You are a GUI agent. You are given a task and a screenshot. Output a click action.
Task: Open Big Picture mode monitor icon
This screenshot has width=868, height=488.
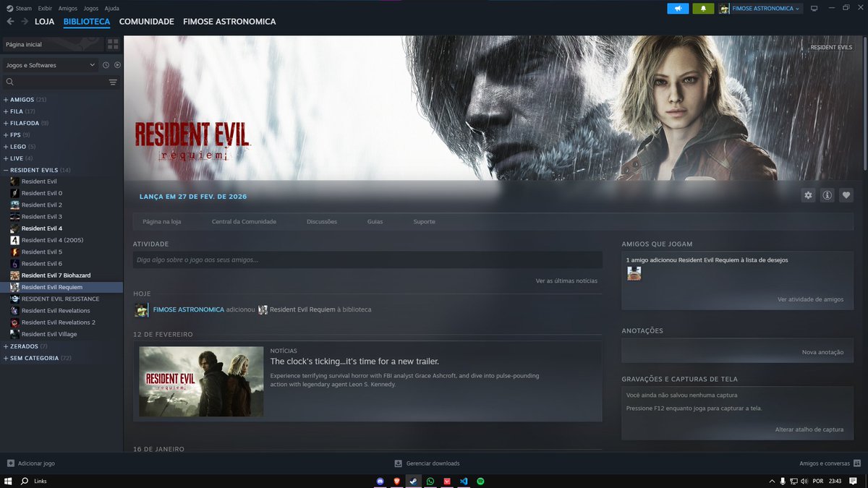814,9
